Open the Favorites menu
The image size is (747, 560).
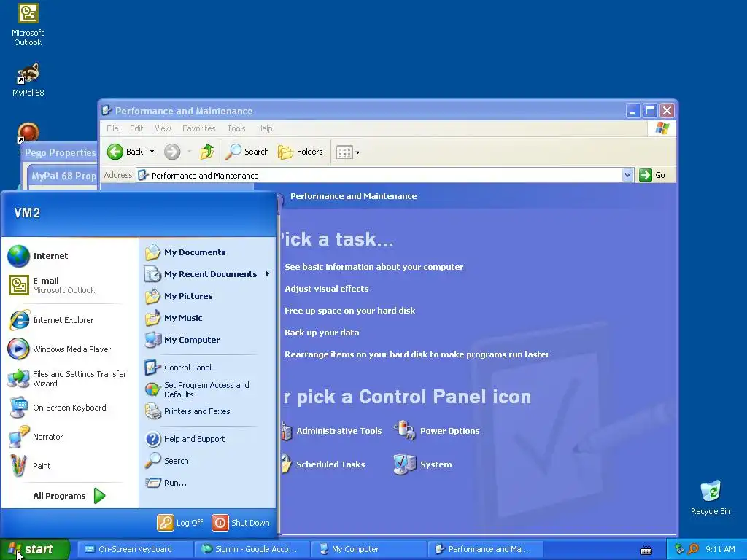coord(198,128)
